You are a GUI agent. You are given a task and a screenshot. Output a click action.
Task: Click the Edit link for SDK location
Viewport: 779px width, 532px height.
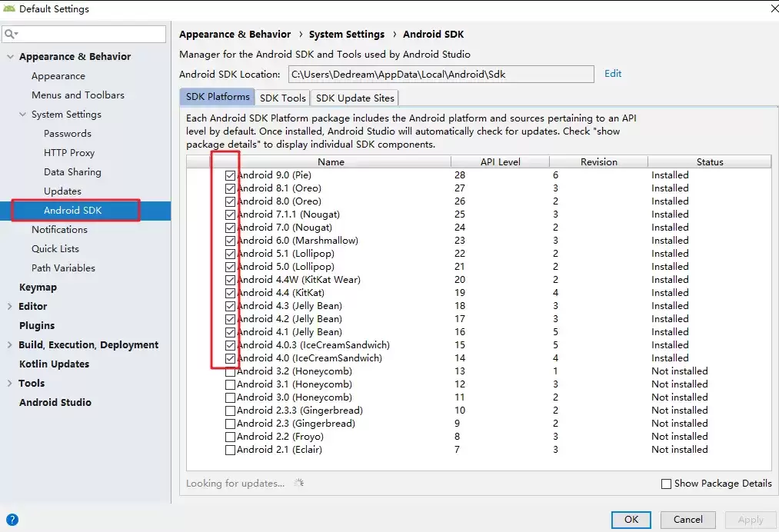tap(613, 74)
